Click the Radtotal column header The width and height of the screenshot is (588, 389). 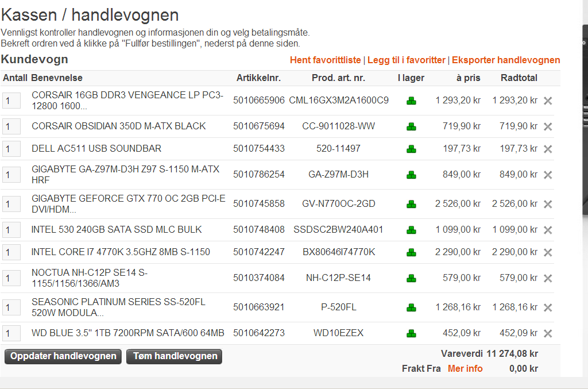coord(519,78)
